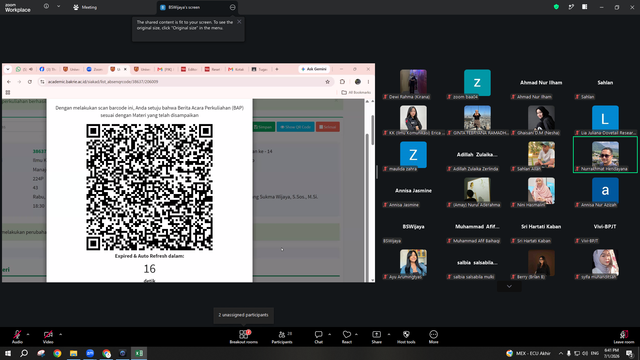Click browser reload icon in shared screen
Viewport: 640px width, 360px height.
(x=30, y=82)
